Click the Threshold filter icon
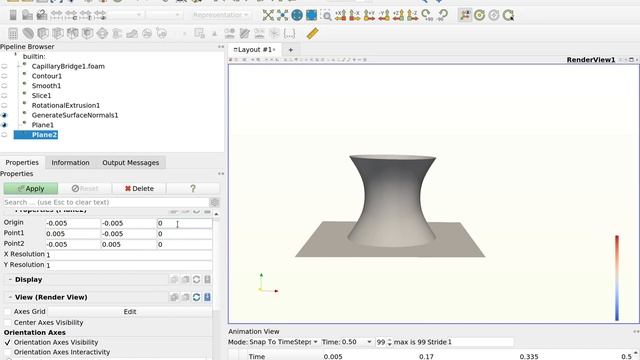The width and height of the screenshot is (640, 360). coord(73,33)
